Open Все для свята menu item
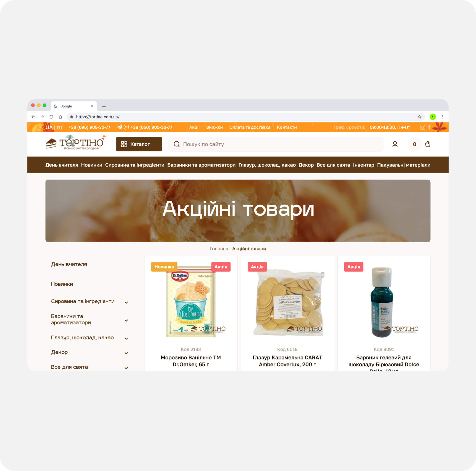The height and width of the screenshot is (471, 476). click(333, 165)
